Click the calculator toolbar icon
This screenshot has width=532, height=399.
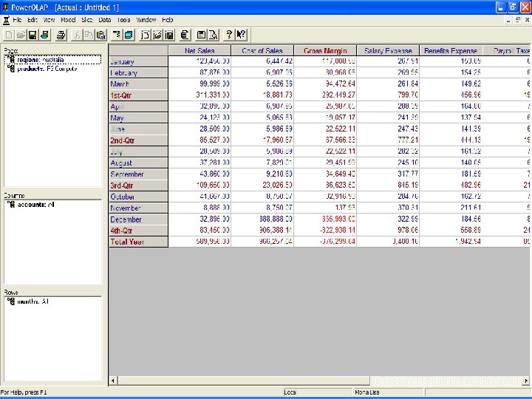pos(202,35)
